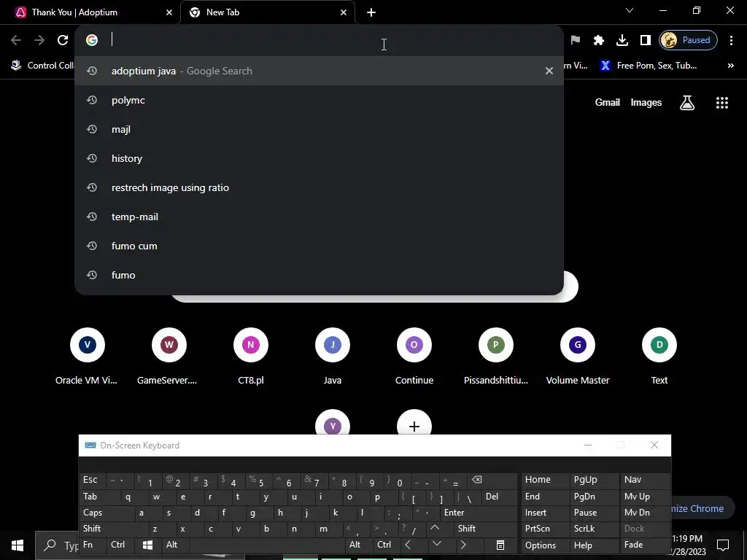
Task: Open the Downloads icon in toolbar
Action: 622,40
